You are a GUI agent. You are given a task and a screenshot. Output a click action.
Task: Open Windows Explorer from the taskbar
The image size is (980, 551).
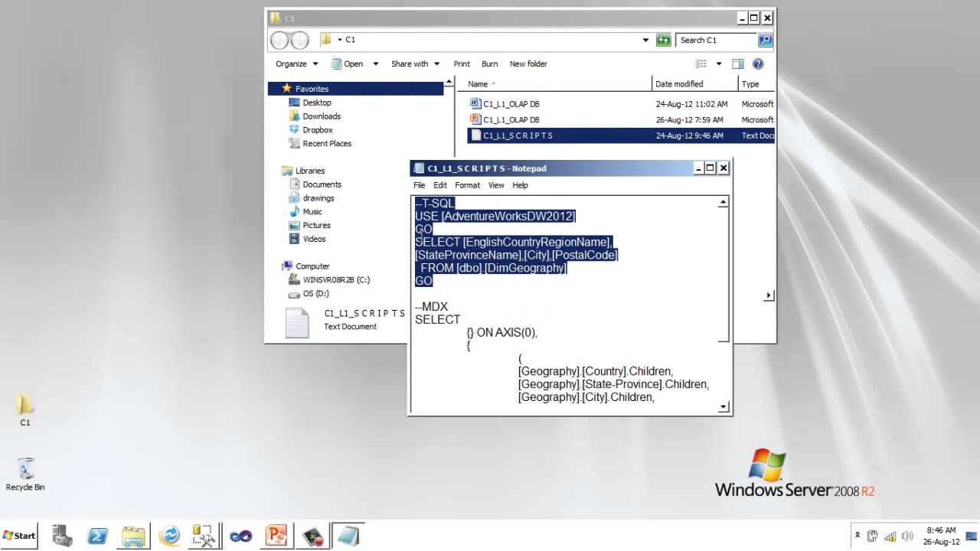[134, 536]
